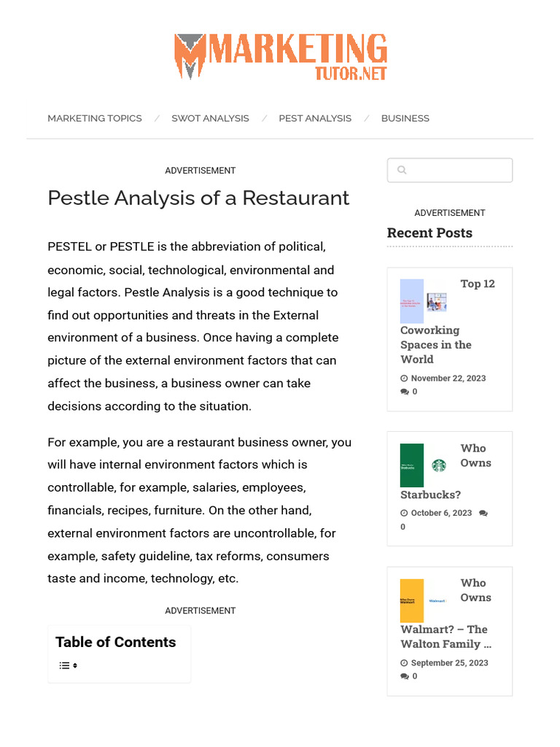Click the Marketing Tutor logo
Screen dimensions: 560x747
(281, 56)
